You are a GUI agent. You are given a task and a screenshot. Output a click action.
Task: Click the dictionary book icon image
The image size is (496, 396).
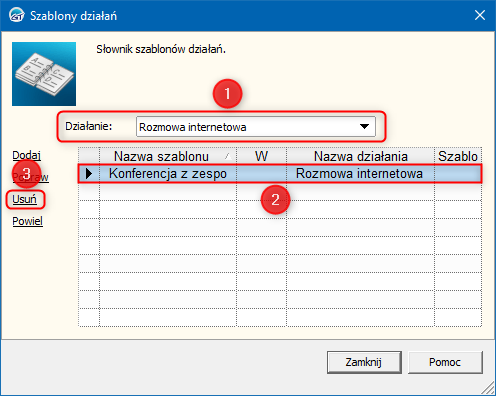44,74
